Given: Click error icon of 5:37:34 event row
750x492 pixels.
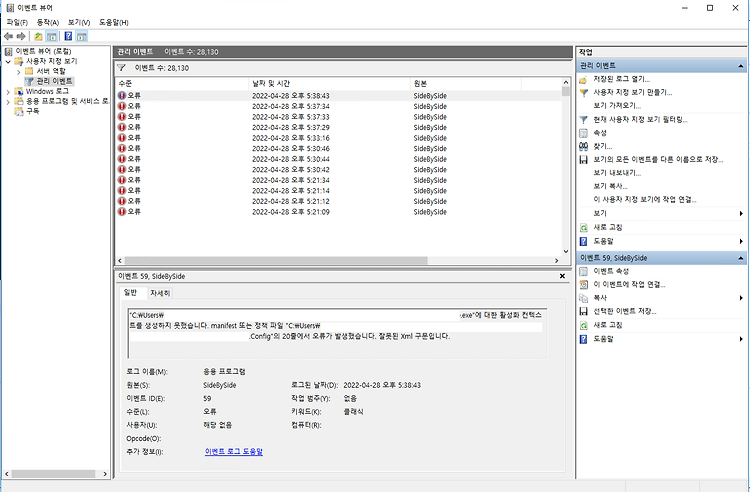Looking at the screenshot, I should [122, 106].
